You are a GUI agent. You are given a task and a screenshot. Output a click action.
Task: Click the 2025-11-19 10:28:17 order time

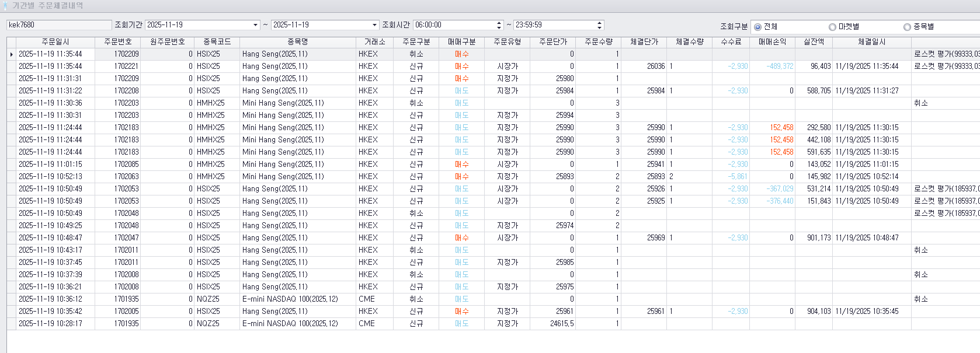pyautogui.click(x=50, y=323)
